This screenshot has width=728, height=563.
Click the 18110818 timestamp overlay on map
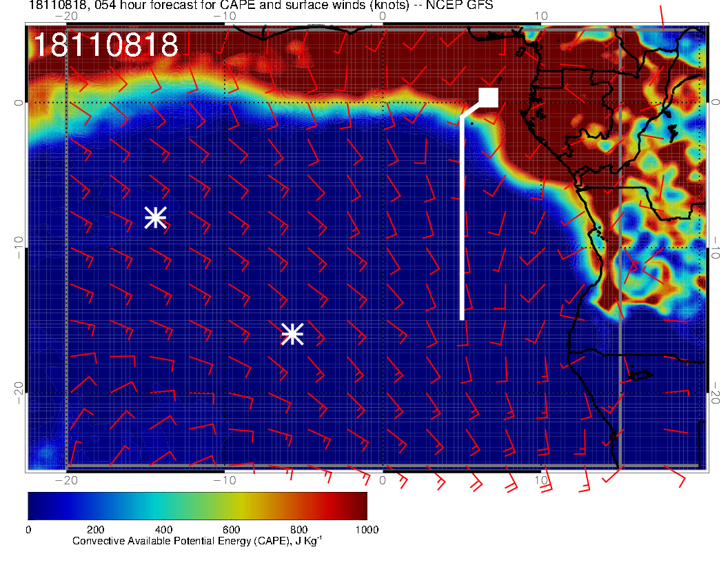click(105, 46)
